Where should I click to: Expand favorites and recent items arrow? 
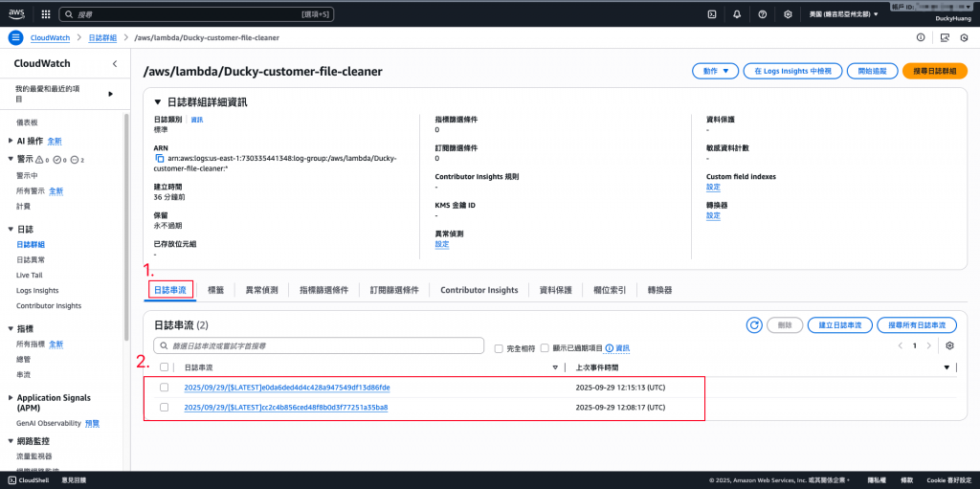pyautogui.click(x=111, y=94)
